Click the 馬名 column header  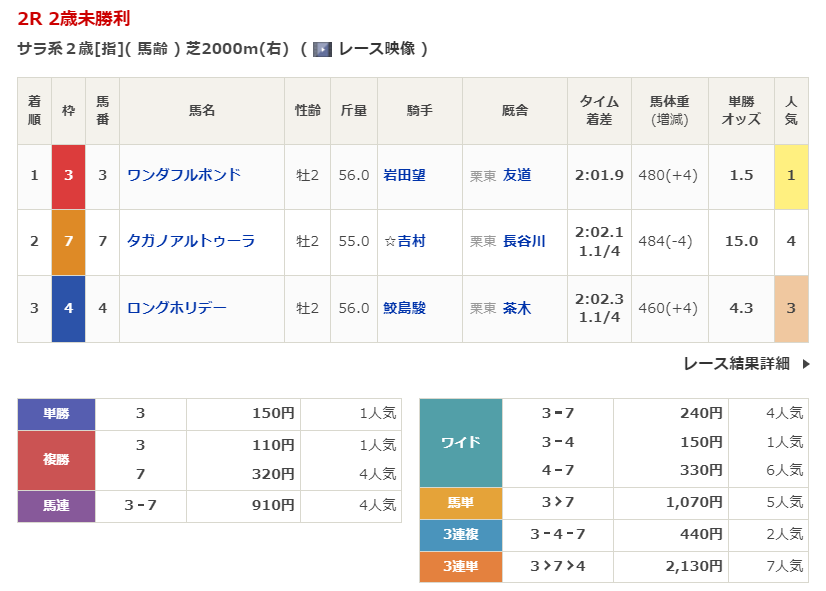[202, 111]
